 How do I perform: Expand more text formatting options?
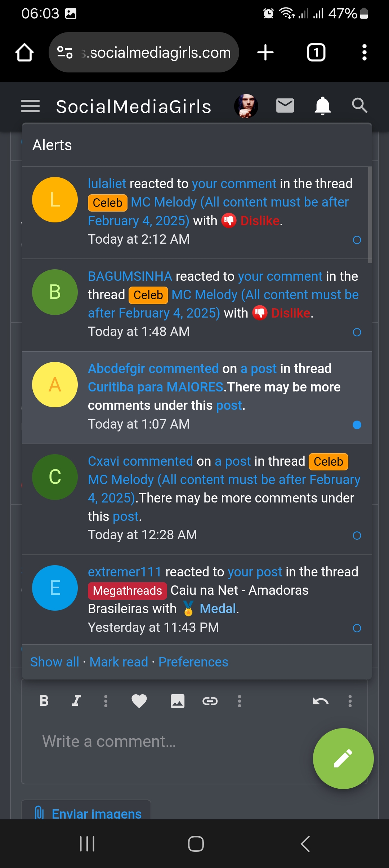106,701
